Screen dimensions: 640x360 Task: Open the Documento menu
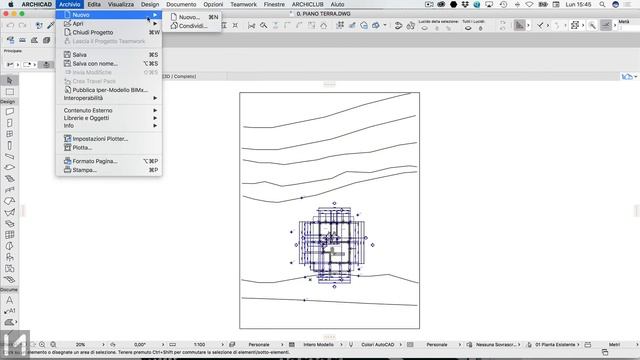coord(181,4)
